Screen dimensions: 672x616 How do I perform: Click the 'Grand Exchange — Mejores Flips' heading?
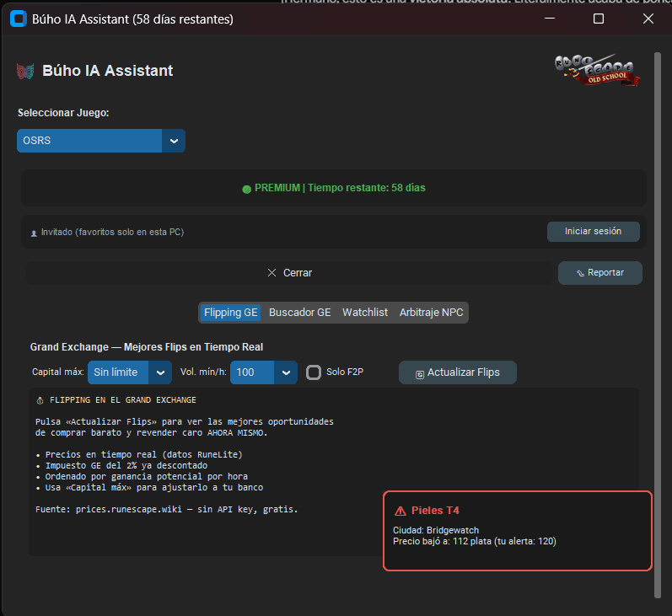147,347
